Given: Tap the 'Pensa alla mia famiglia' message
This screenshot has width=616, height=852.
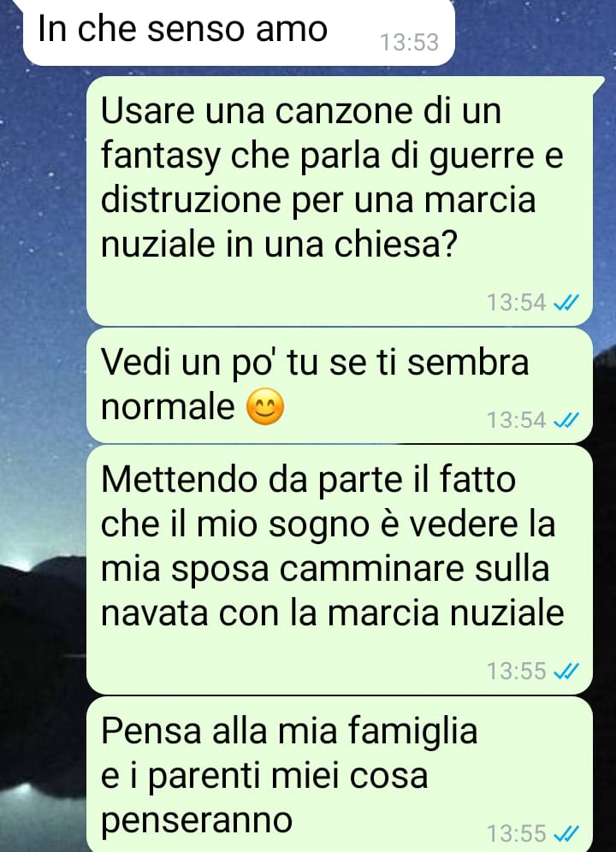Looking at the screenshot, I should [x=340, y=775].
